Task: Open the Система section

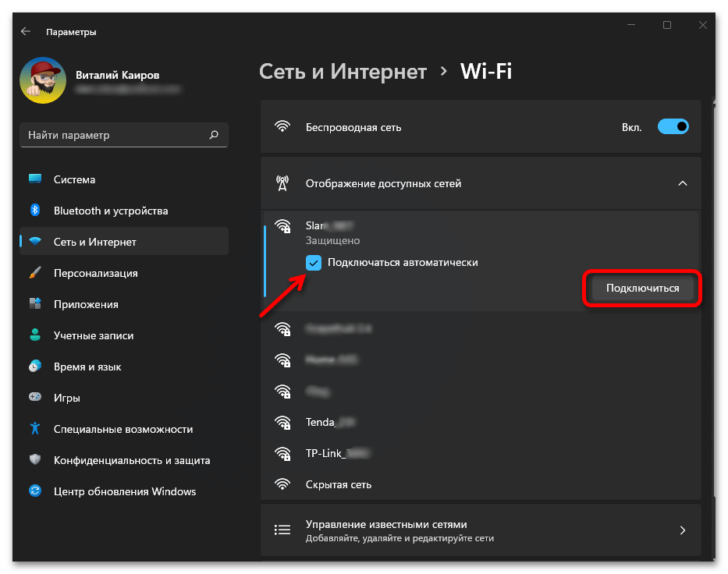Action: [x=124, y=179]
